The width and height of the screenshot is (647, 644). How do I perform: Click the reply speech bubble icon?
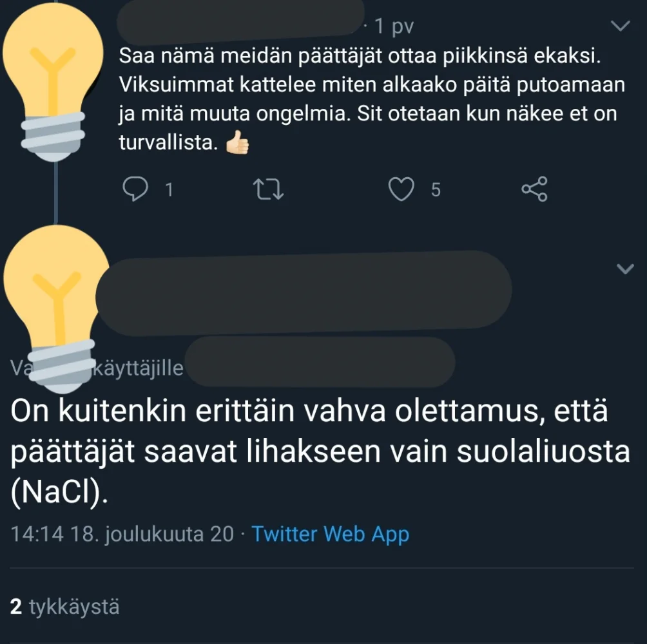135,189
